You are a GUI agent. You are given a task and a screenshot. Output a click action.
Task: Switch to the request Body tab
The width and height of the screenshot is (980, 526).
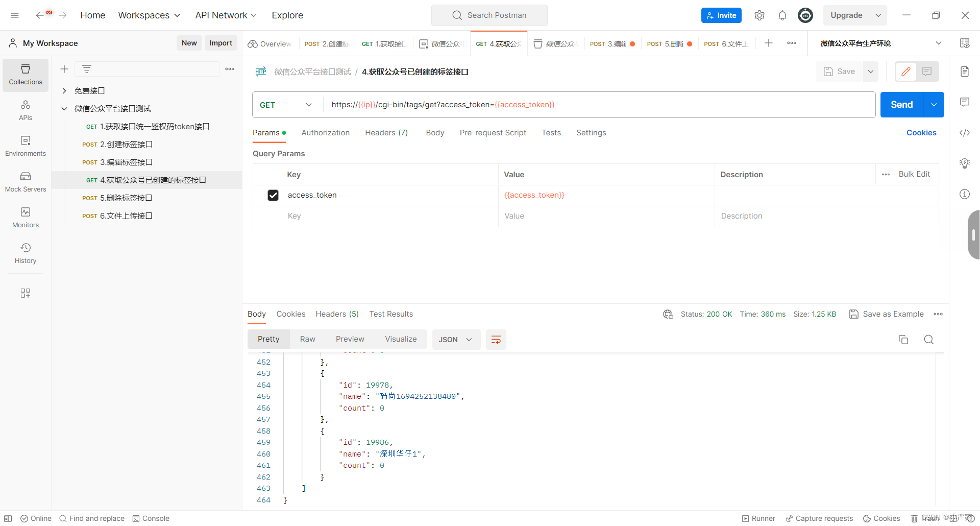coord(435,133)
